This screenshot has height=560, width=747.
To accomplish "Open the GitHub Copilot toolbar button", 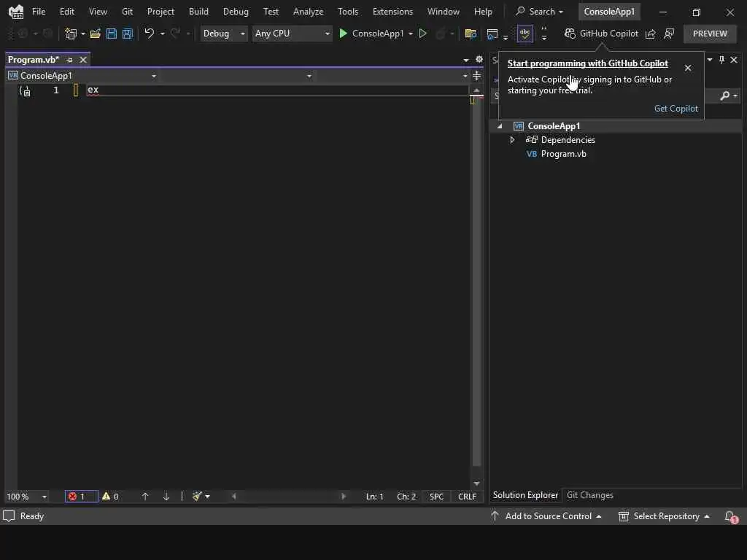I will point(601,34).
